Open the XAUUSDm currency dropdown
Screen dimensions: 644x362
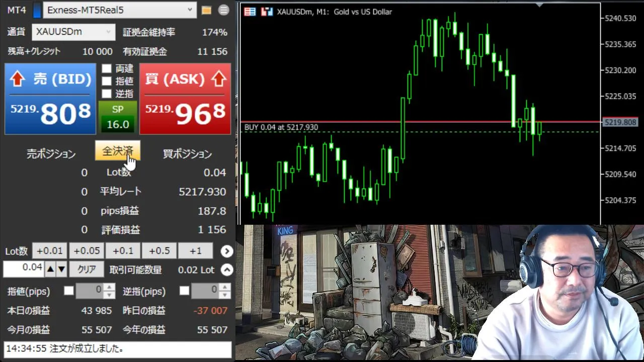pos(73,32)
